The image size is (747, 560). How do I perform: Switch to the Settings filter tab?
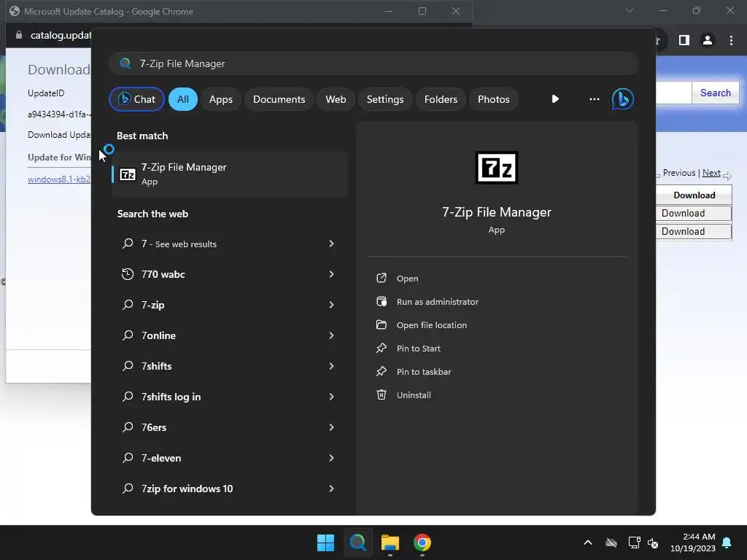[x=385, y=99]
